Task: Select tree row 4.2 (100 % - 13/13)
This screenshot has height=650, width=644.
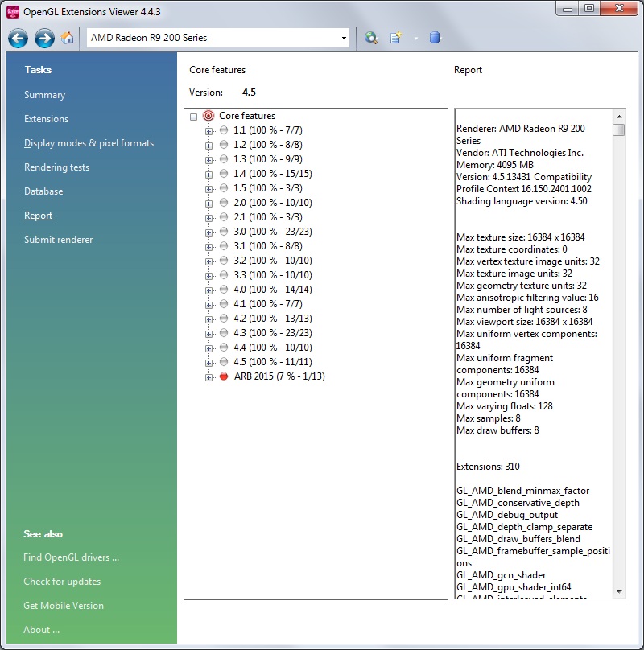Action: [x=273, y=319]
